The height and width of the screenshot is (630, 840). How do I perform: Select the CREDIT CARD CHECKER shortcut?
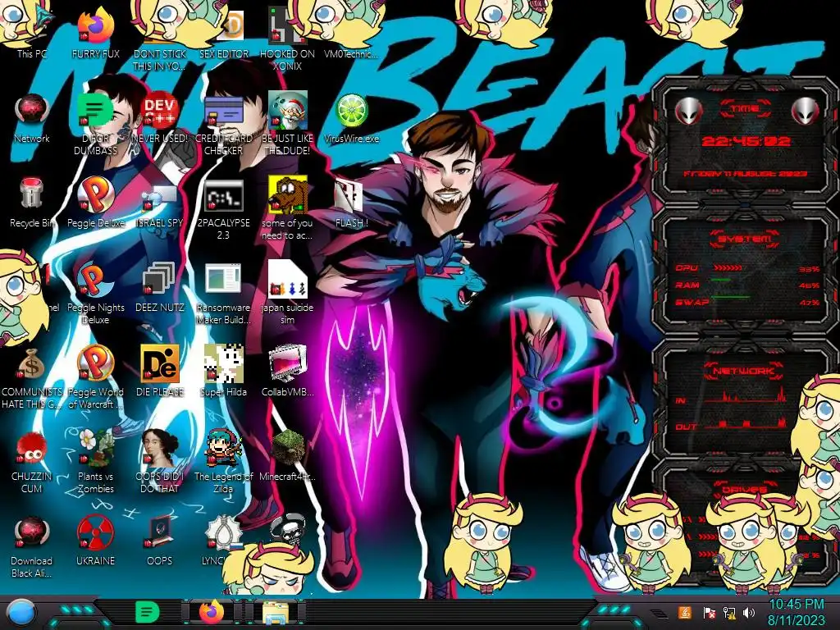coord(223,125)
